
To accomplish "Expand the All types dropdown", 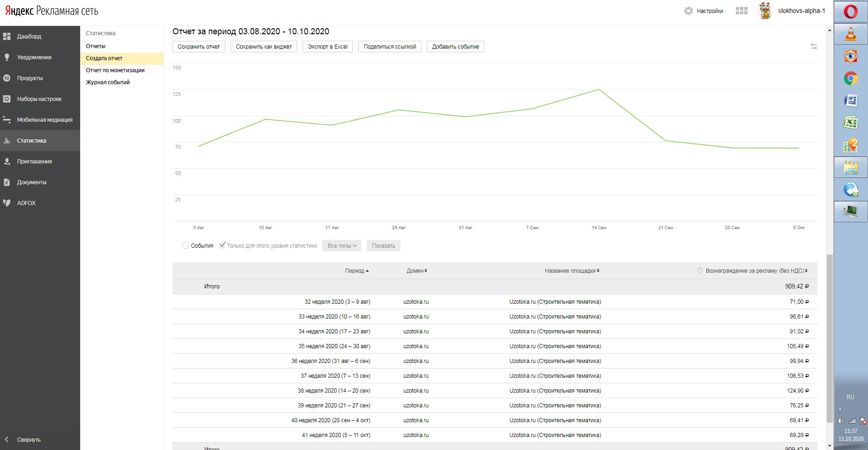I will (x=342, y=246).
